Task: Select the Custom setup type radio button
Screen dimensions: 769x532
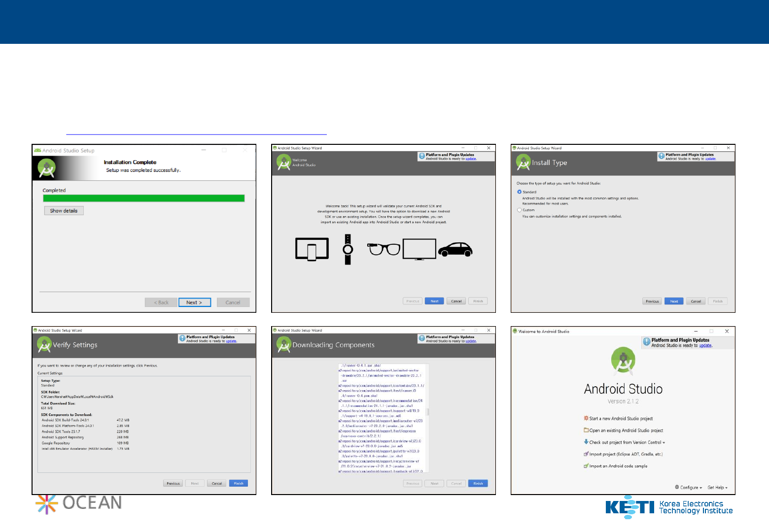Action: click(x=520, y=210)
